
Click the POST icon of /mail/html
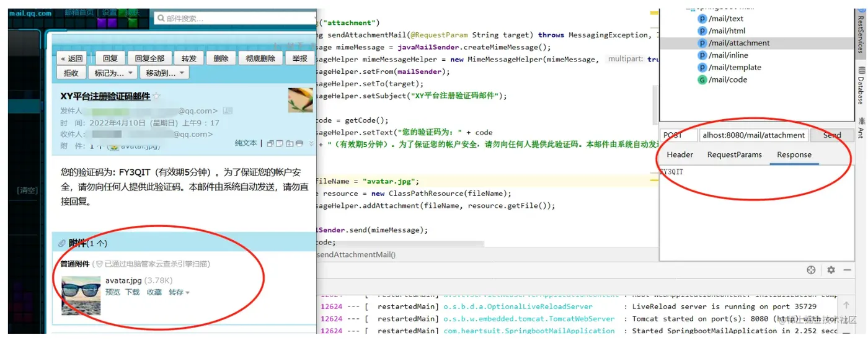[x=702, y=31]
